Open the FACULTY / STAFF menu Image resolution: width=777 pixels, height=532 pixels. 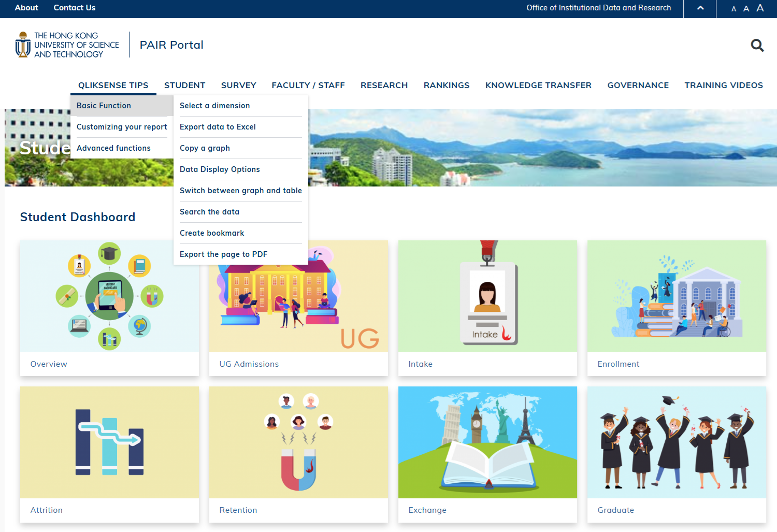click(x=308, y=85)
